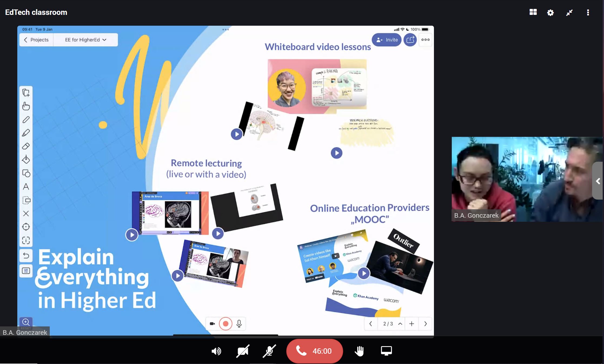Open the meeting settings gear

(550, 12)
